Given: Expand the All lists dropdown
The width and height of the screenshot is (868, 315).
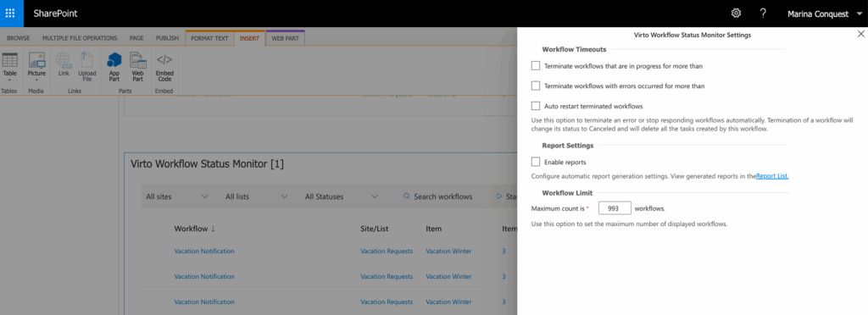Looking at the screenshot, I should tap(257, 196).
